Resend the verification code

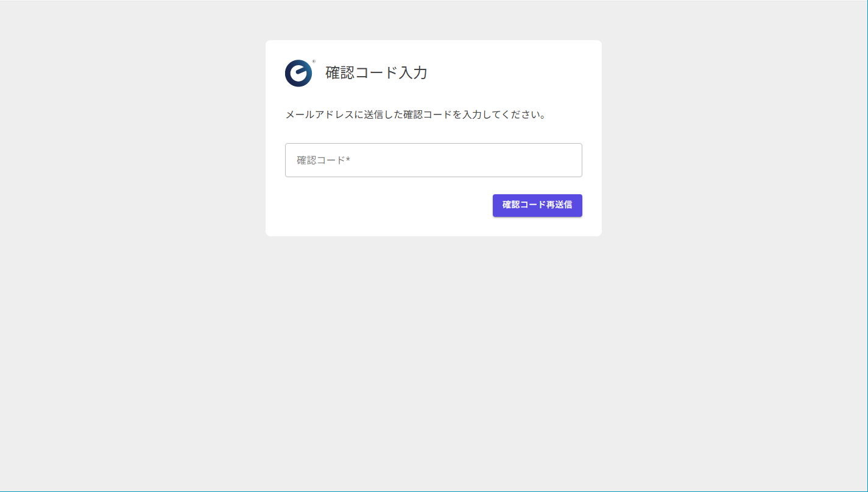[x=537, y=205]
